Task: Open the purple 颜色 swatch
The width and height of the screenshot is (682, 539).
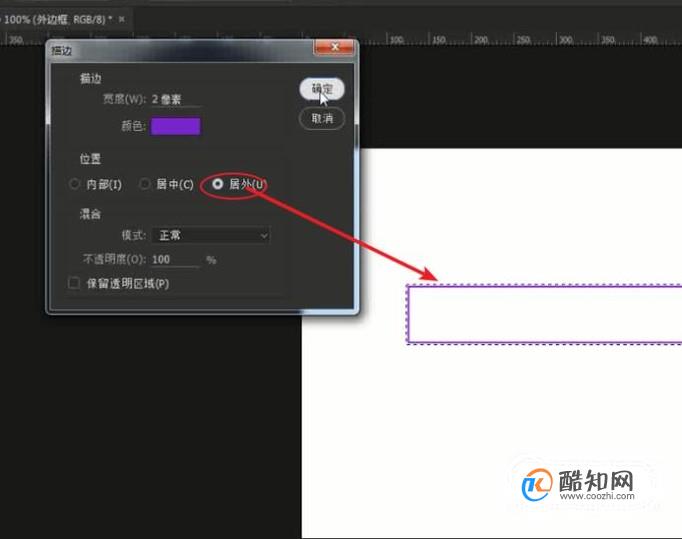Action: pos(175,126)
